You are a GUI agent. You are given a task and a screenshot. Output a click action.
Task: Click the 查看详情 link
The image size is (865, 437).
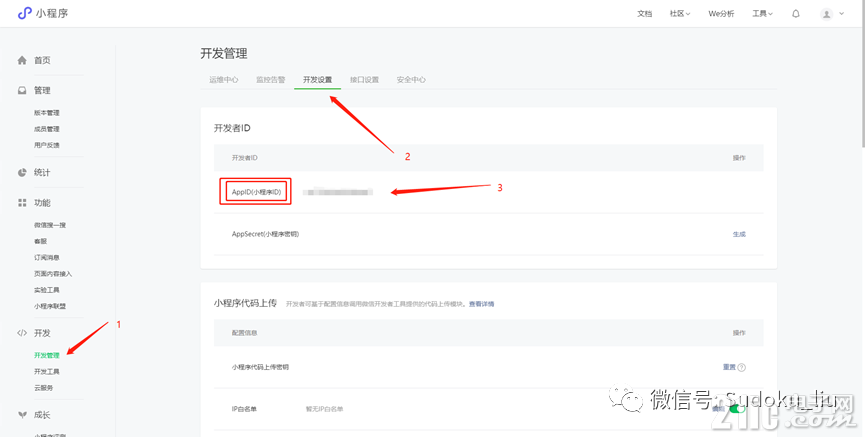coord(481,304)
